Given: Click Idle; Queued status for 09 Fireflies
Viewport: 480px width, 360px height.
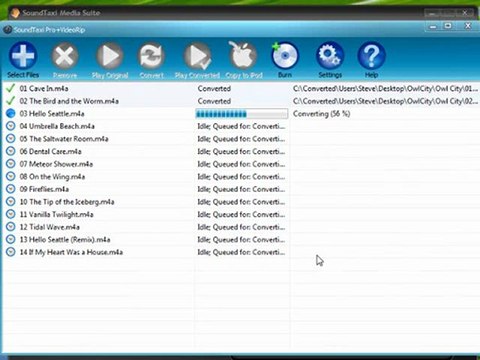Looking at the screenshot, I should pyautogui.click(x=241, y=189).
